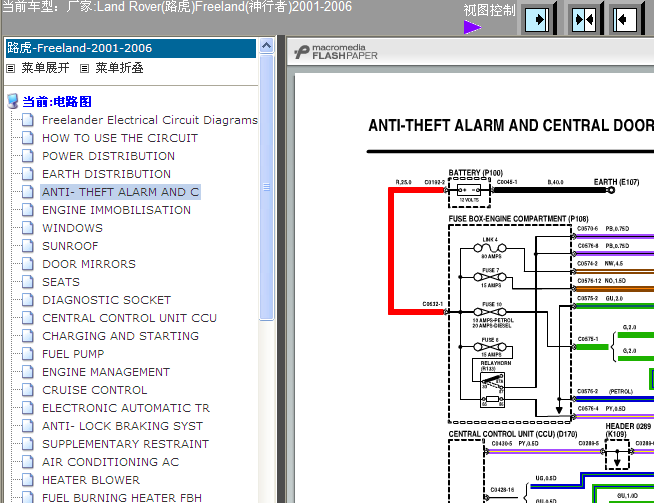Click the page icon beside FUEL PUMP
The image size is (654, 503).
coord(28,354)
